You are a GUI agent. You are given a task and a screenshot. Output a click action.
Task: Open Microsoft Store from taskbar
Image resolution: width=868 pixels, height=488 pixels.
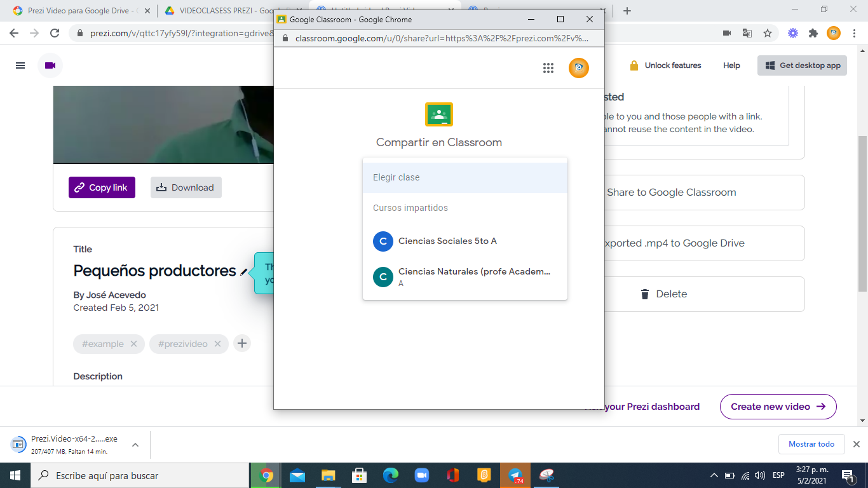360,475
